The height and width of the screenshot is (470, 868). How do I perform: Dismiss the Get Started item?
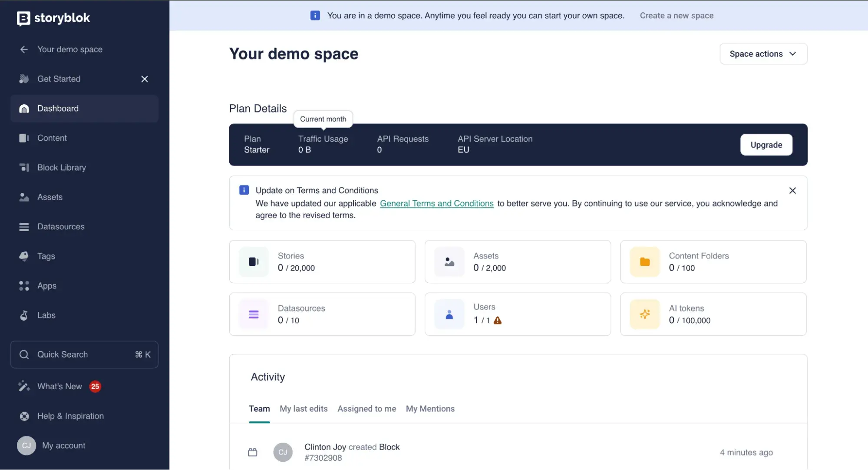pos(145,79)
